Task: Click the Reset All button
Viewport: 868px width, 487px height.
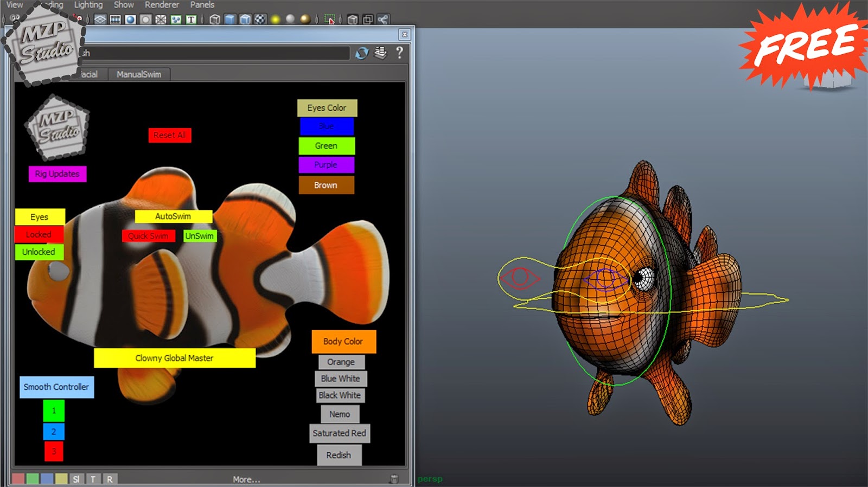Action: pyautogui.click(x=170, y=135)
